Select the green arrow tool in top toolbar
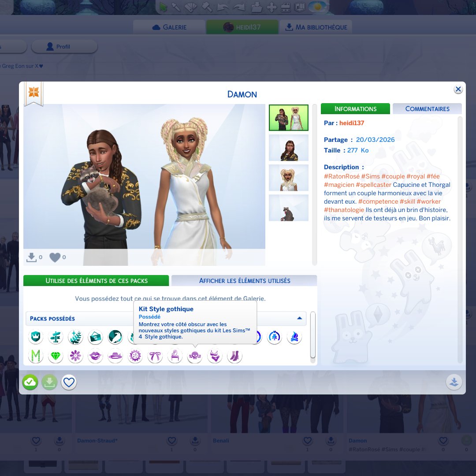Image resolution: width=476 pixels, height=476 pixels. tap(164, 7)
